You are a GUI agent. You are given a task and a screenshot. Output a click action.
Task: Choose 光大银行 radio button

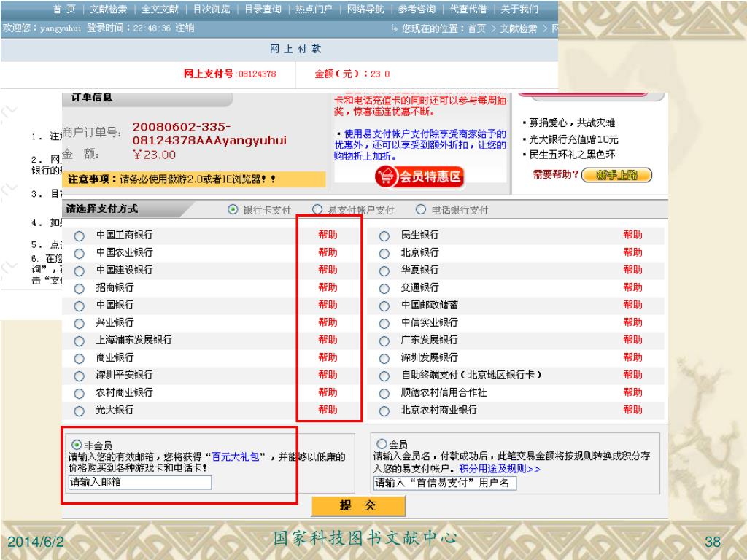[x=79, y=411]
